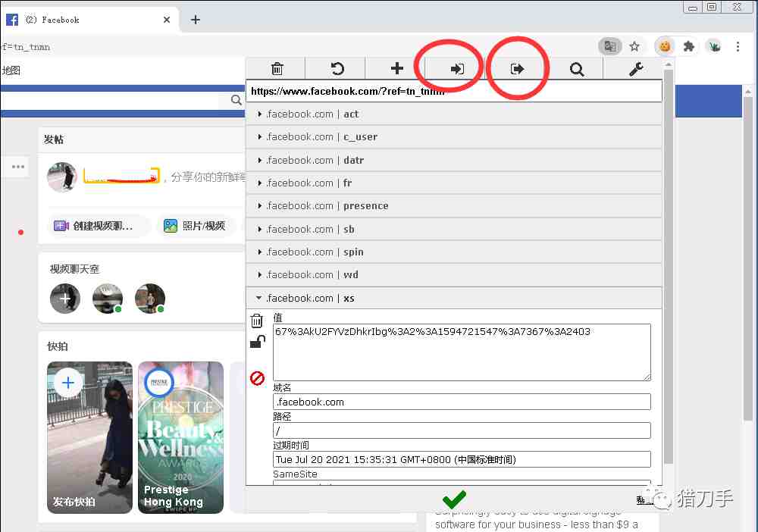
Task: Add a new cookie with plus icon
Action: click(396, 69)
